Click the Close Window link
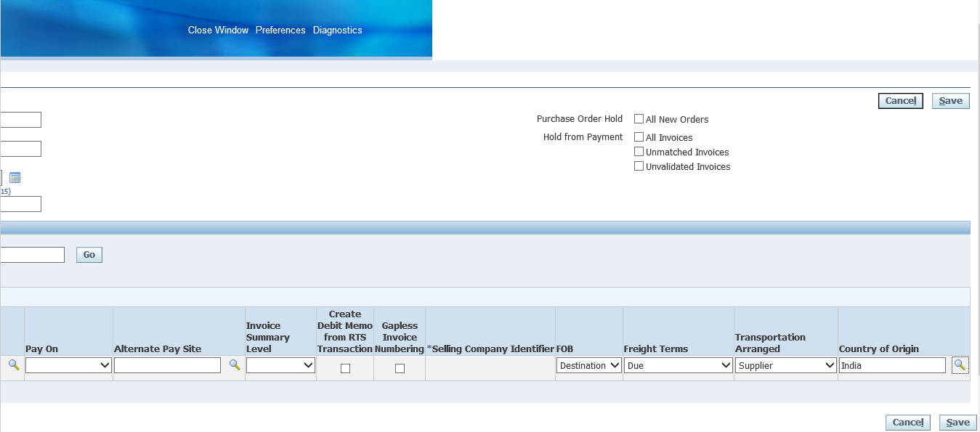Viewport: 980px width, 432px height. pos(218,30)
